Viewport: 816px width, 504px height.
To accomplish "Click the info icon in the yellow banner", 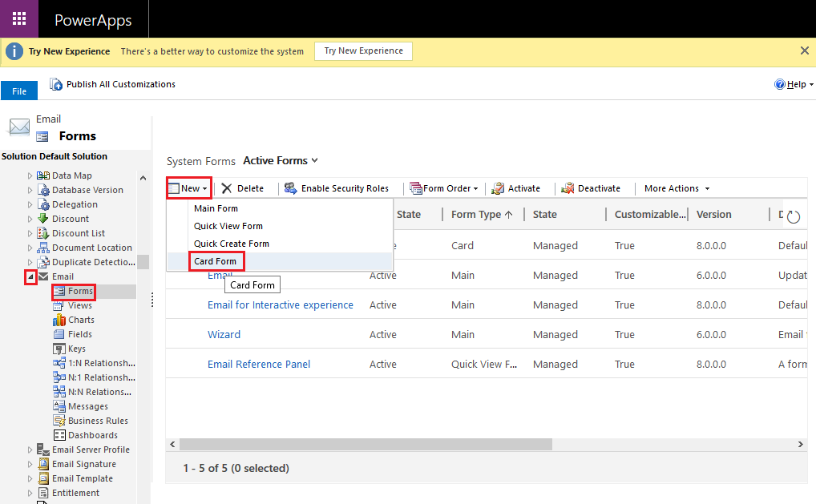I will (x=14, y=51).
